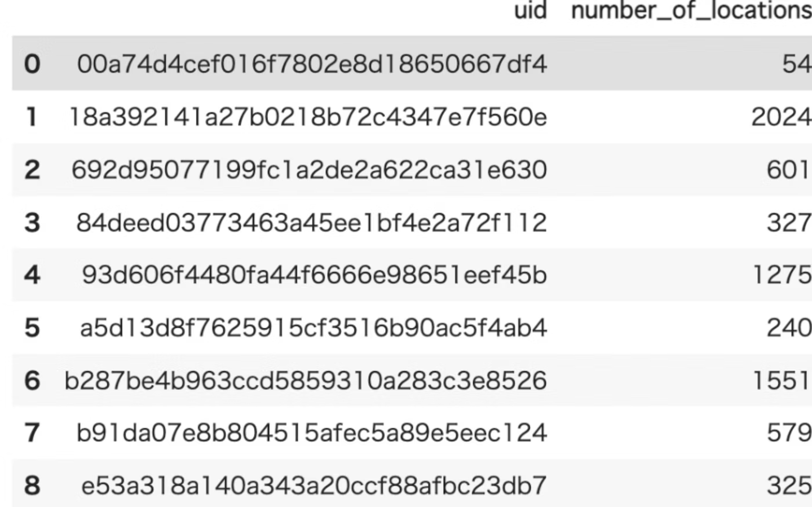Click the locations value 54
The image size is (812, 507).
point(796,64)
